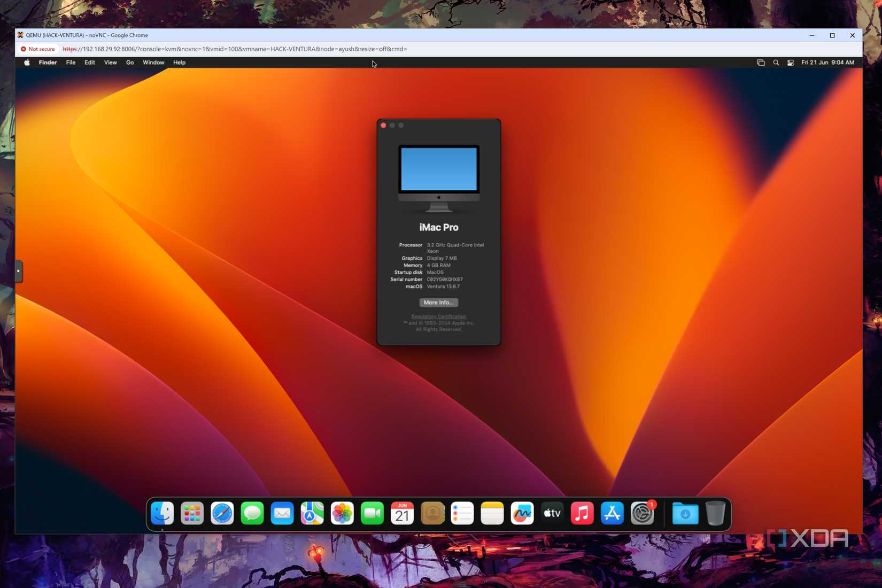Screen dimensions: 882x588
Task: Click the MacOS startup disk value
Action: (435, 272)
